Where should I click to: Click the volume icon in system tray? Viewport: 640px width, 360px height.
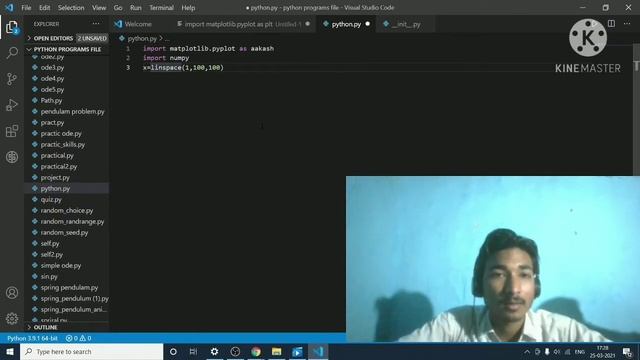[557, 351]
